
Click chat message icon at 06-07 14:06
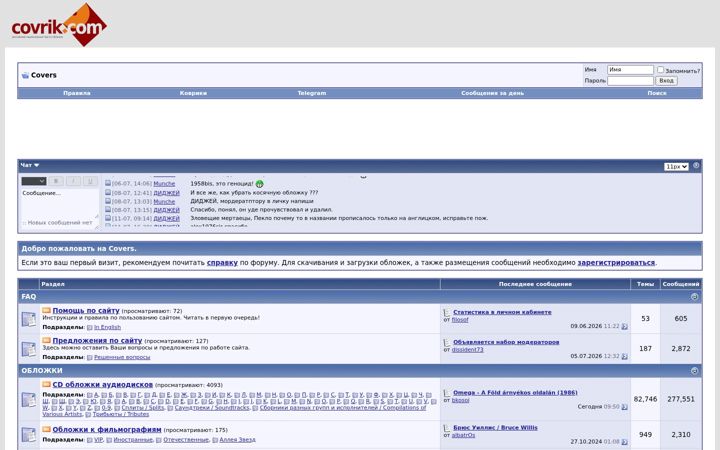108,183
